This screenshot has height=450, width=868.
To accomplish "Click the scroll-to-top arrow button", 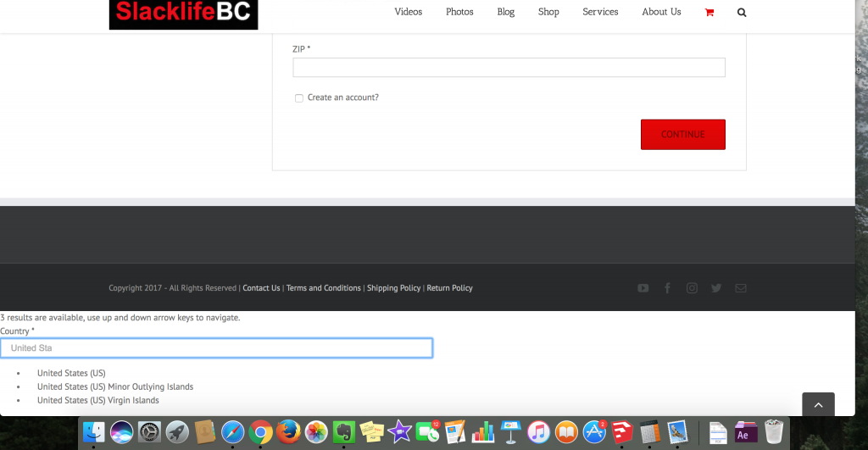I will point(818,405).
